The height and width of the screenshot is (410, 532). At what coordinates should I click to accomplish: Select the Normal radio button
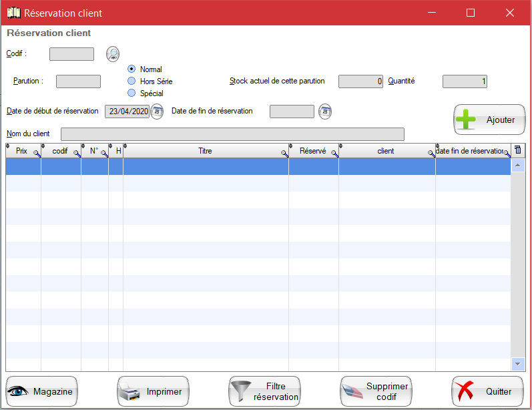131,69
